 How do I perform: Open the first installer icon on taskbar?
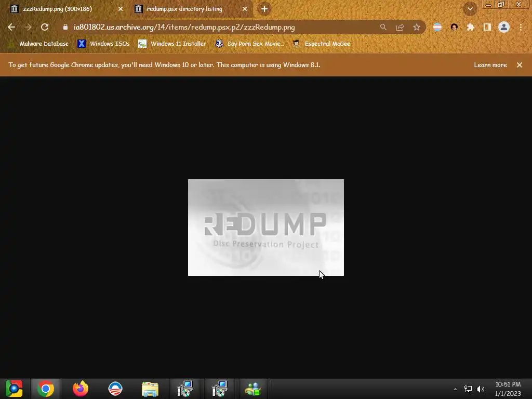(185, 389)
